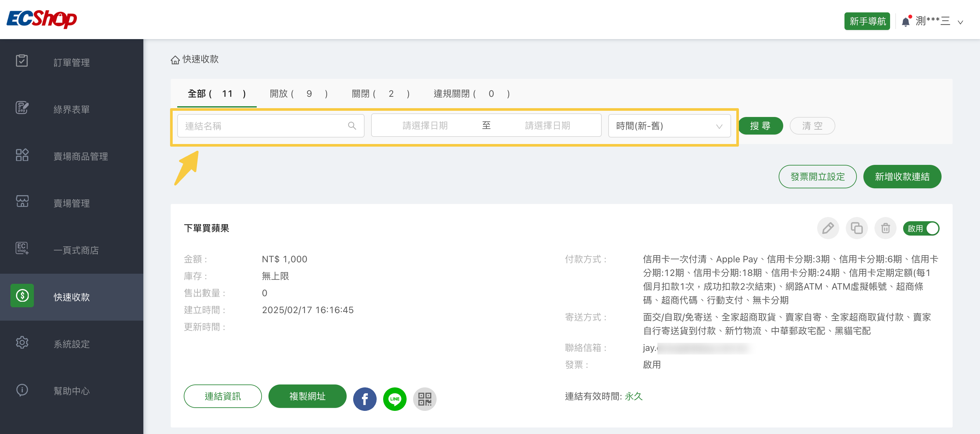The width and height of the screenshot is (980, 434).
Task: Toggle 啟用 switch for 下單買蘋果
Action: (x=921, y=229)
